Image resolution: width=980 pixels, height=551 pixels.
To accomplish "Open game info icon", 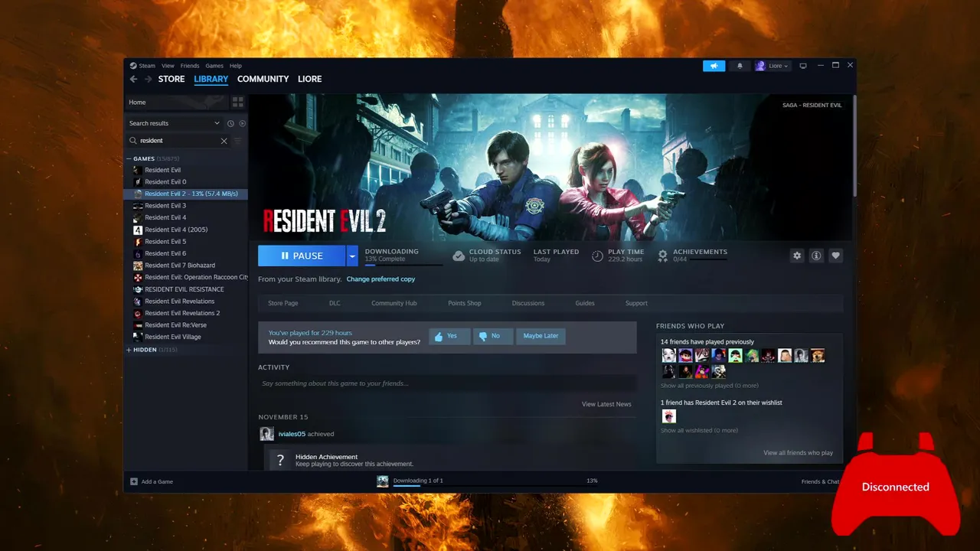I will (816, 256).
